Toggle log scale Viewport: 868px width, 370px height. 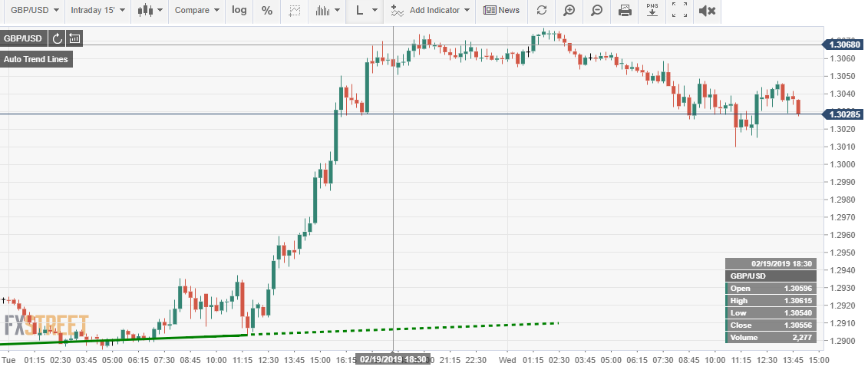click(239, 11)
